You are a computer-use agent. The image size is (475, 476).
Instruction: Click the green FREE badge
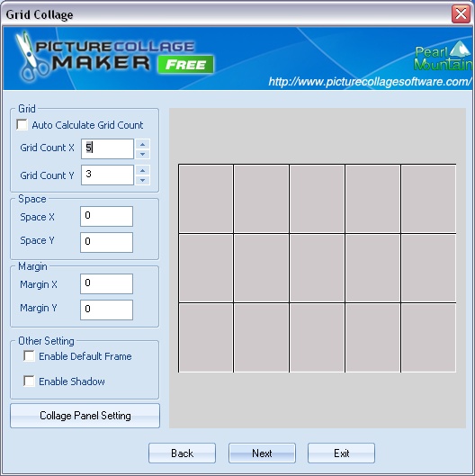pyautogui.click(x=185, y=65)
